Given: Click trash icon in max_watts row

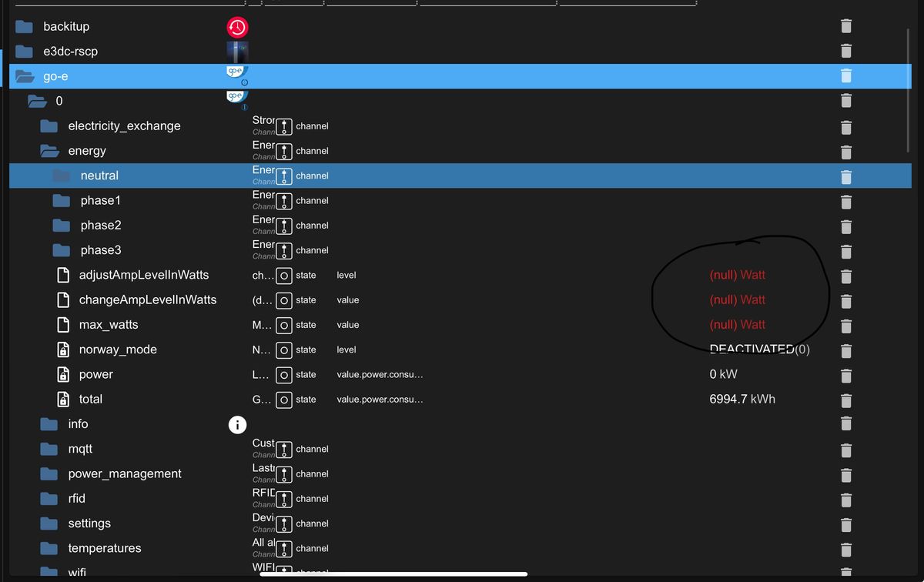Looking at the screenshot, I should point(845,325).
